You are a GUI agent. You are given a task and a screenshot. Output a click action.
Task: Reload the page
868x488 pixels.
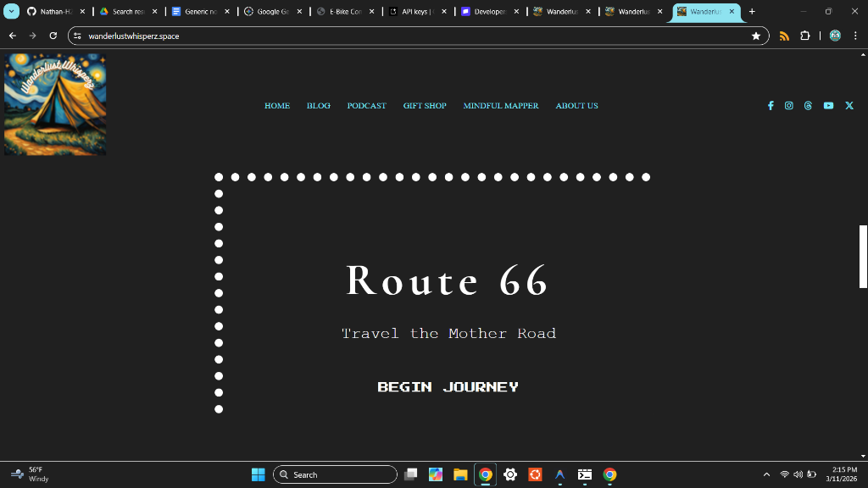[53, 36]
